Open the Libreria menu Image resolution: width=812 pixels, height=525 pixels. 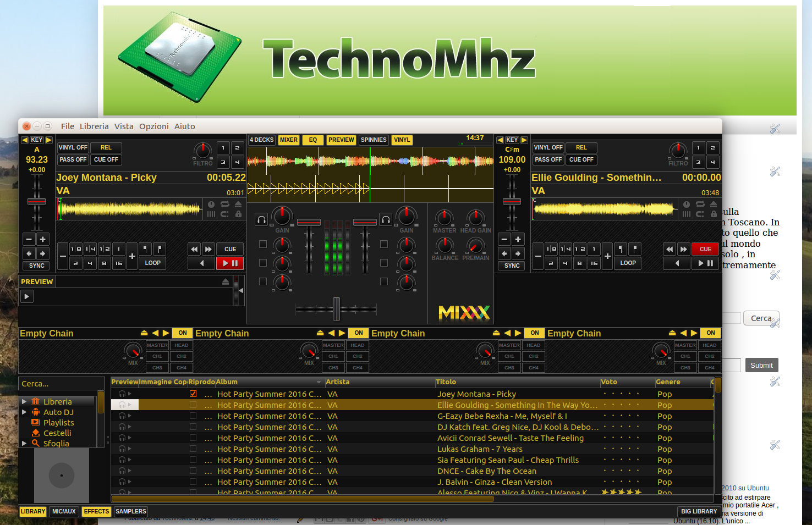[x=94, y=126]
